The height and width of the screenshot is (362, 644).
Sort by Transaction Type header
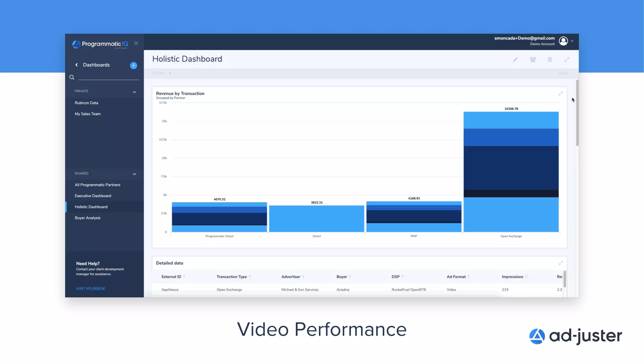(x=232, y=277)
